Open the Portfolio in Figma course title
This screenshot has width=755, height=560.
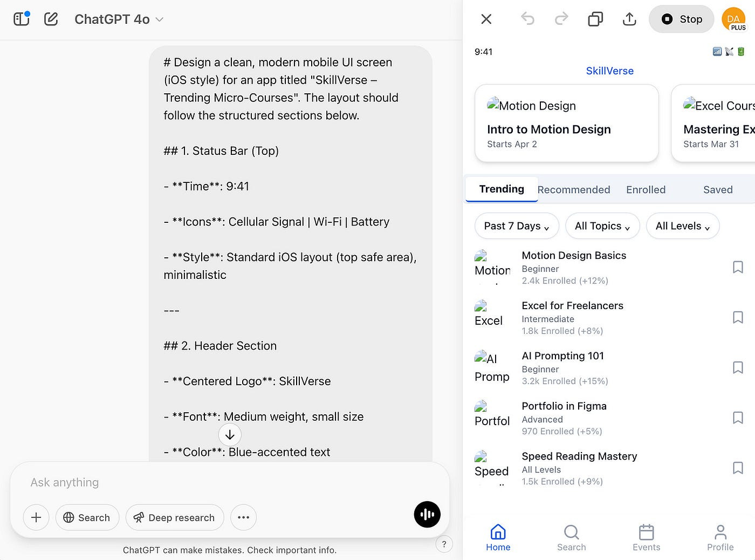[564, 406]
